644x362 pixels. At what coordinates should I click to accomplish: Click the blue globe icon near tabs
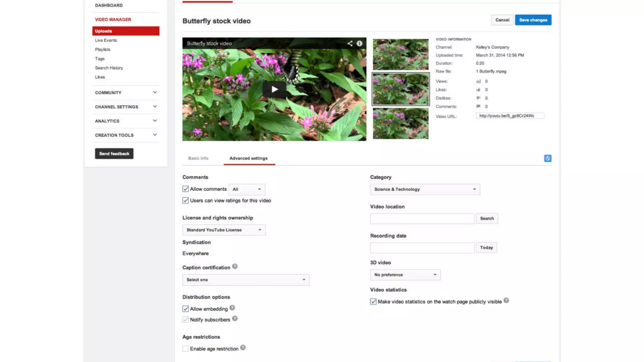547,158
